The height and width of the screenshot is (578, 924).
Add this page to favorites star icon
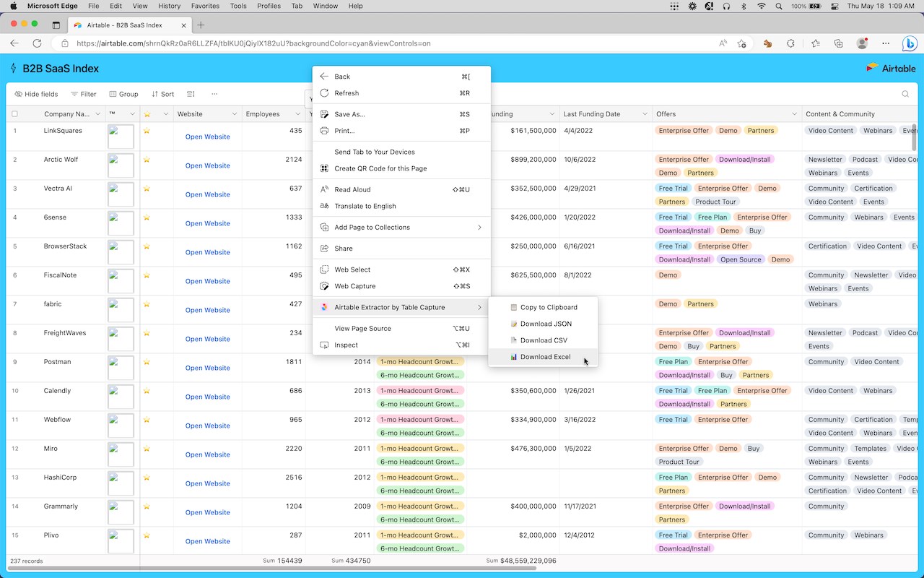pyautogui.click(x=741, y=43)
